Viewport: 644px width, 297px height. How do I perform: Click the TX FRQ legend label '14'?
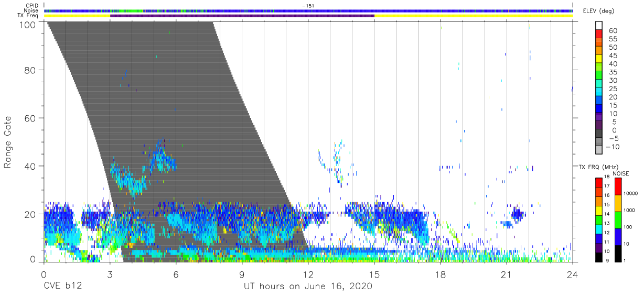607,214
